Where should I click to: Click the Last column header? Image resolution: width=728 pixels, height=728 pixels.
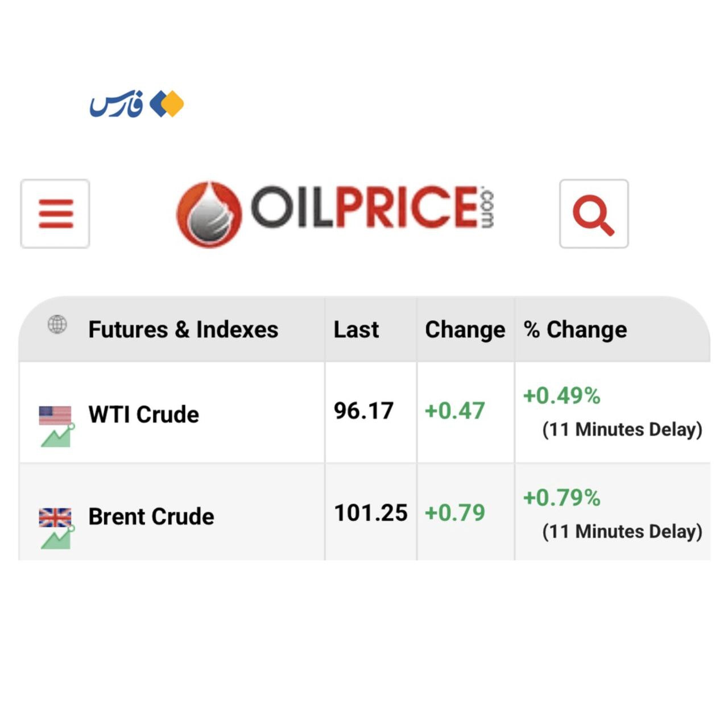[x=356, y=330]
